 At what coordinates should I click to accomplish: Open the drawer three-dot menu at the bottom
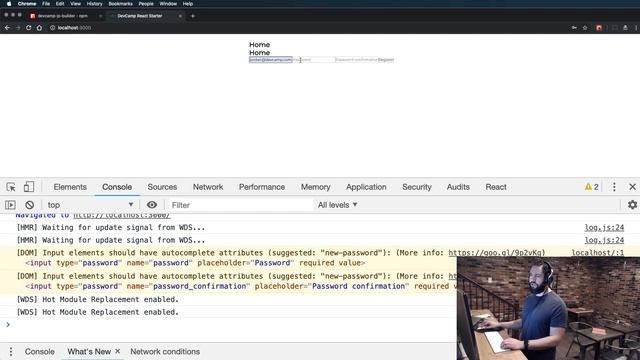(x=11, y=351)
